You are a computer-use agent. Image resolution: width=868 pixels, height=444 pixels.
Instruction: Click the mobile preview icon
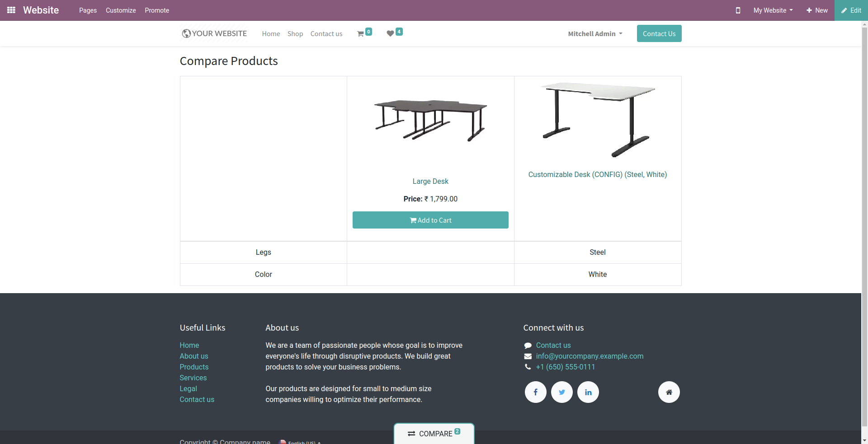738,10
